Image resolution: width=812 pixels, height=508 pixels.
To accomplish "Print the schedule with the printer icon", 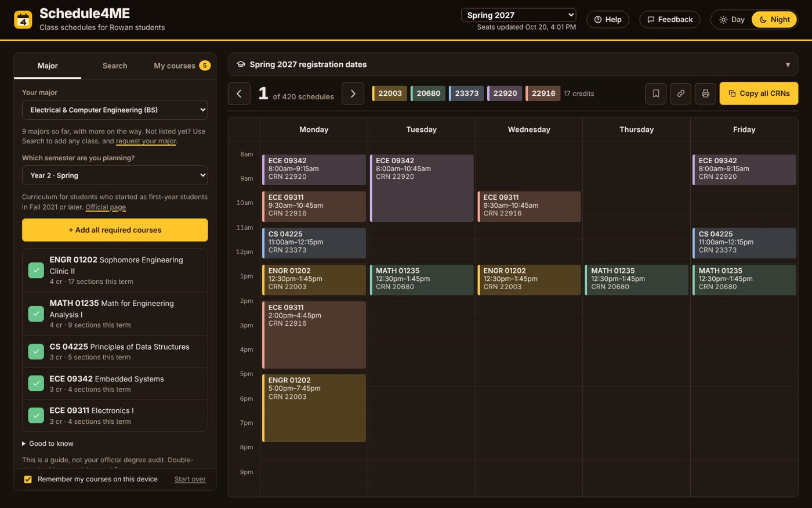I will coord(705,93).
